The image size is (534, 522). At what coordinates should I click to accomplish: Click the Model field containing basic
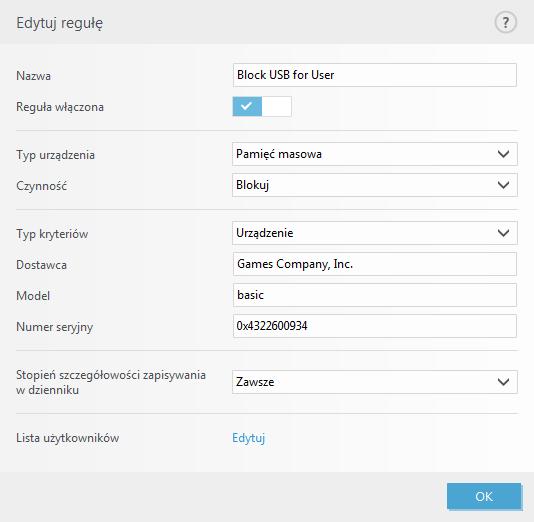(375, 295)
